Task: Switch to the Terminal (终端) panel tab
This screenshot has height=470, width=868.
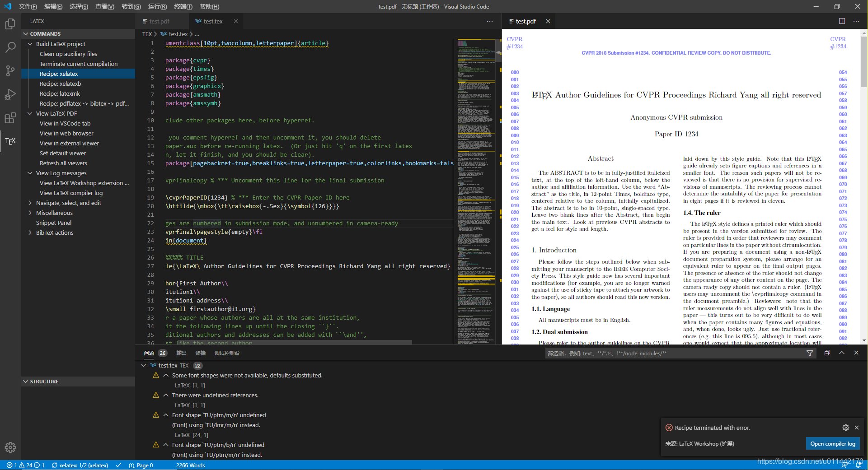Action: click(x=200, y=353)
